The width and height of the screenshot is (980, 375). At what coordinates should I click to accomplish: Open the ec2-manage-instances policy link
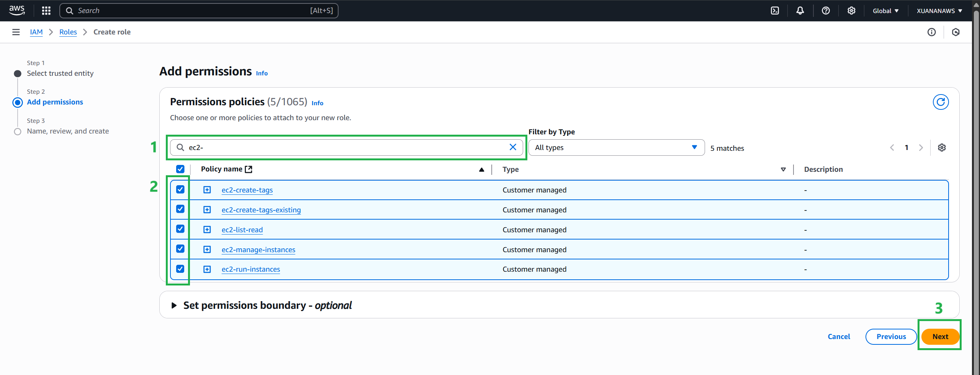point(258,250)
